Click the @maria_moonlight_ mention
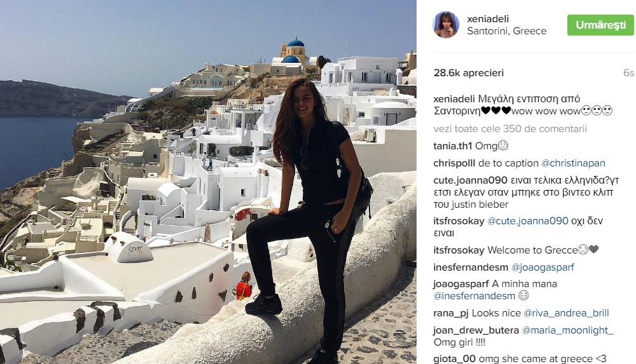The width and height of the screenshot is (636, 364). pos(567,330)
